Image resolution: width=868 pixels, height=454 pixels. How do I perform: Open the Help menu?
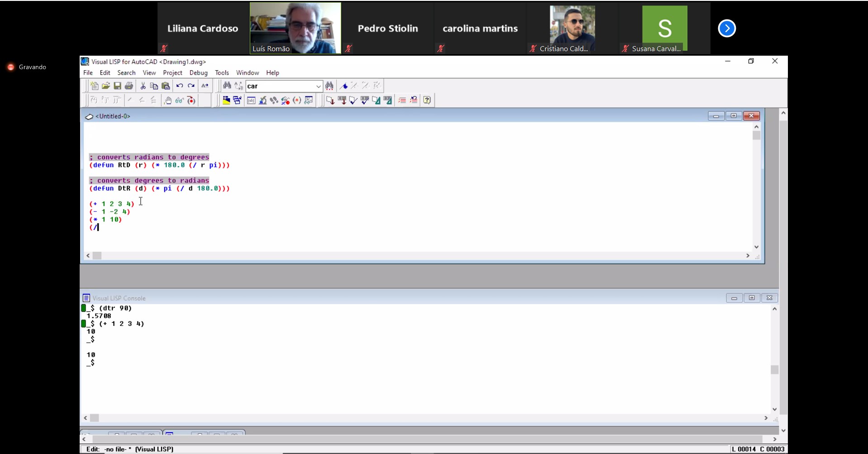pos(272,72)
